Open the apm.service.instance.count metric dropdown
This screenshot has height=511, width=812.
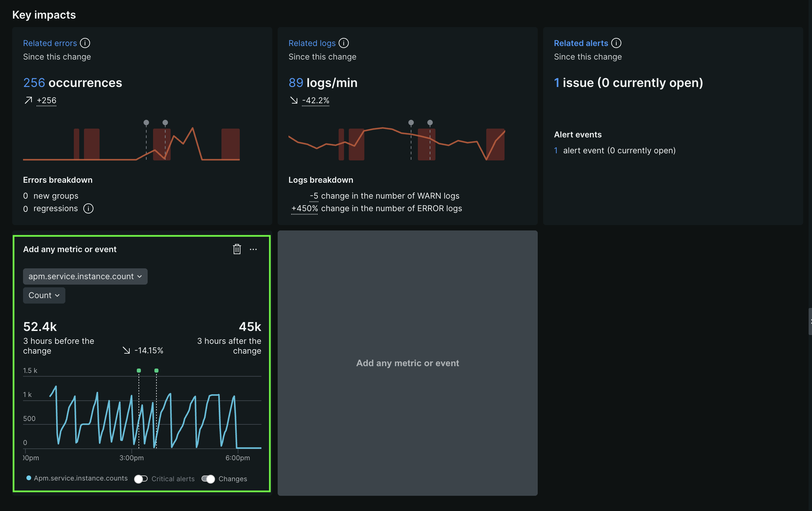pyautogui.click(x=85, y=276)
